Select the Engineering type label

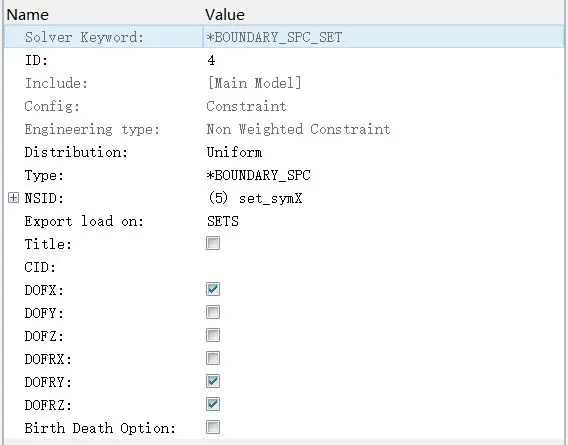click(x=92, y=129)
